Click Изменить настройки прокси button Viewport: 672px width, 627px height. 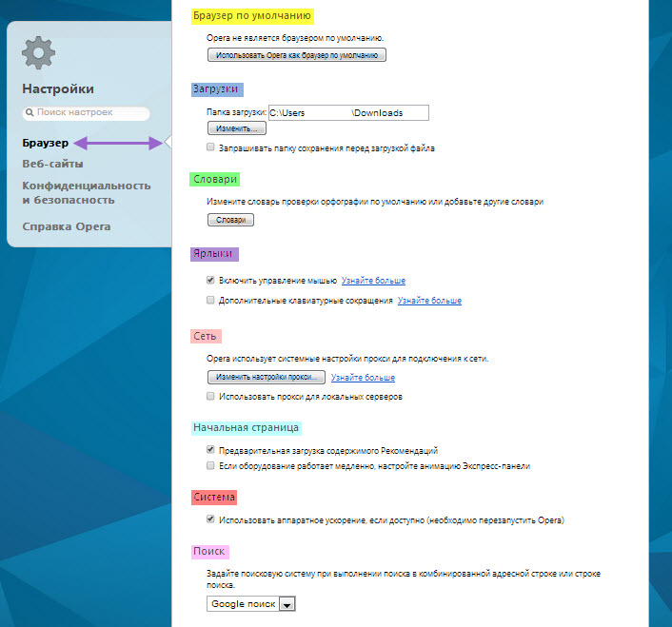pos(267,378)
